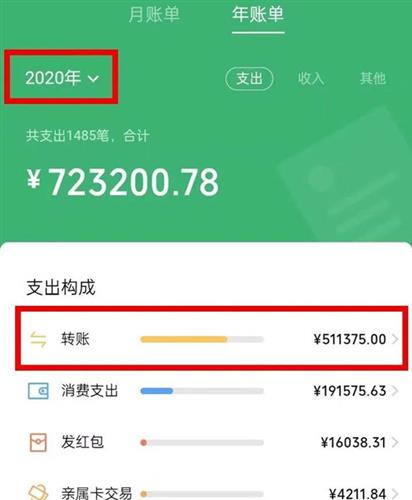
Task: Expand 亲属卡交易 details via chevron
Action: (x=395, y=493)
